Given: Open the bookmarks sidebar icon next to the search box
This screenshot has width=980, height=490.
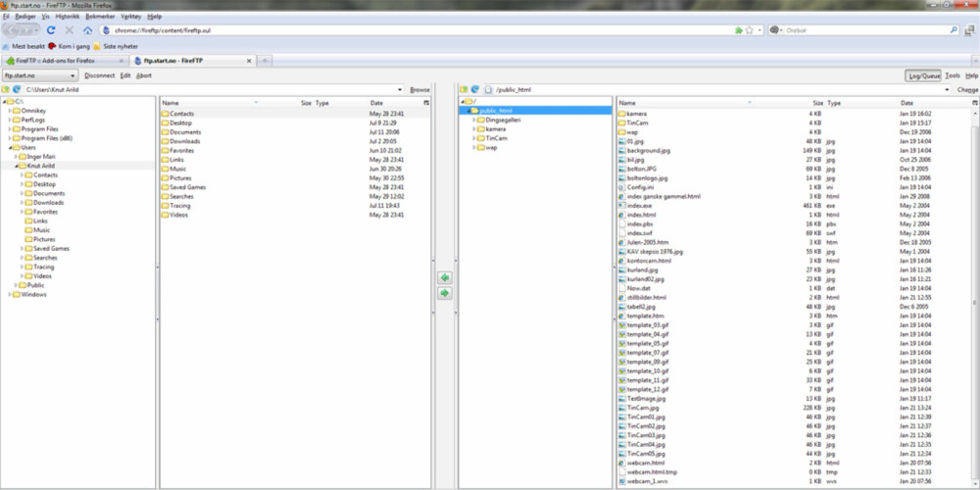Looking at the screenshot, I should [970, 30].
